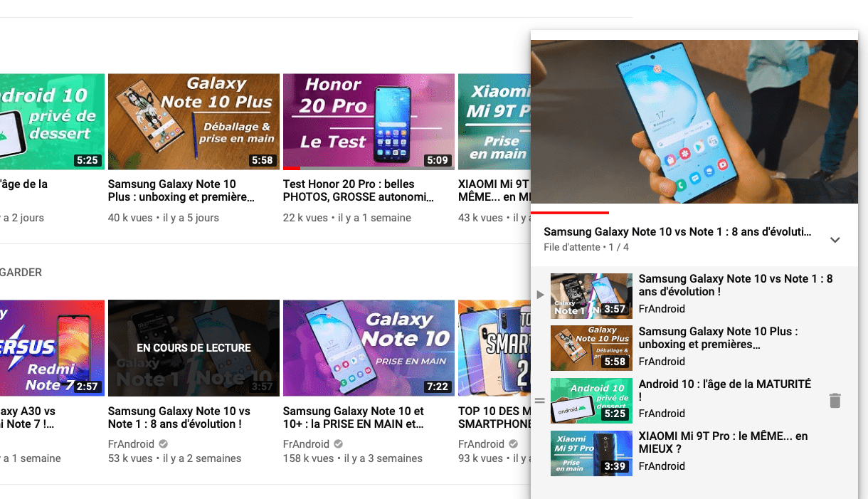Open Honor 20 Pro Le Test thumbnail

pos(369,122)
